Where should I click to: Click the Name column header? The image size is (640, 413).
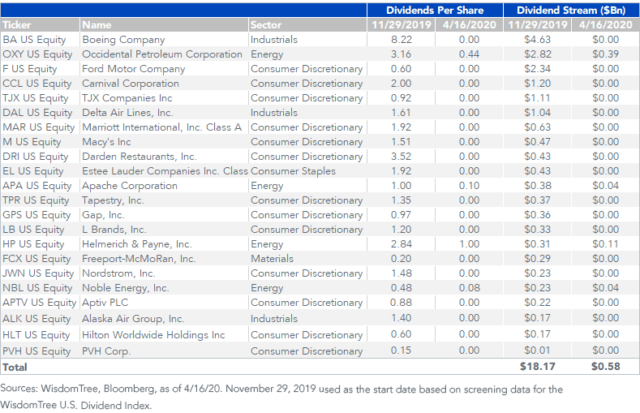click(97, 23)
